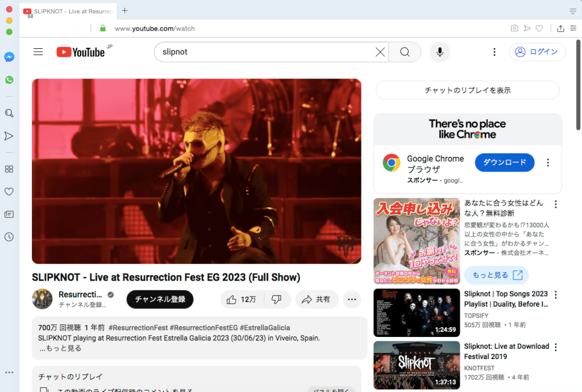
Task: Open Slipknot: Live at Download Festival 2019 title
Action: 506,351
